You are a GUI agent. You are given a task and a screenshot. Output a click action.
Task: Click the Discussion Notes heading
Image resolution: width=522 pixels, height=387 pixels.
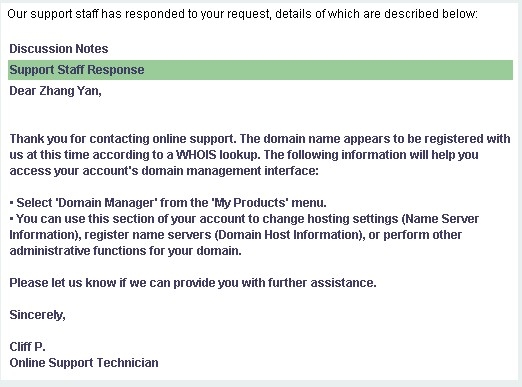coord(59,49)
